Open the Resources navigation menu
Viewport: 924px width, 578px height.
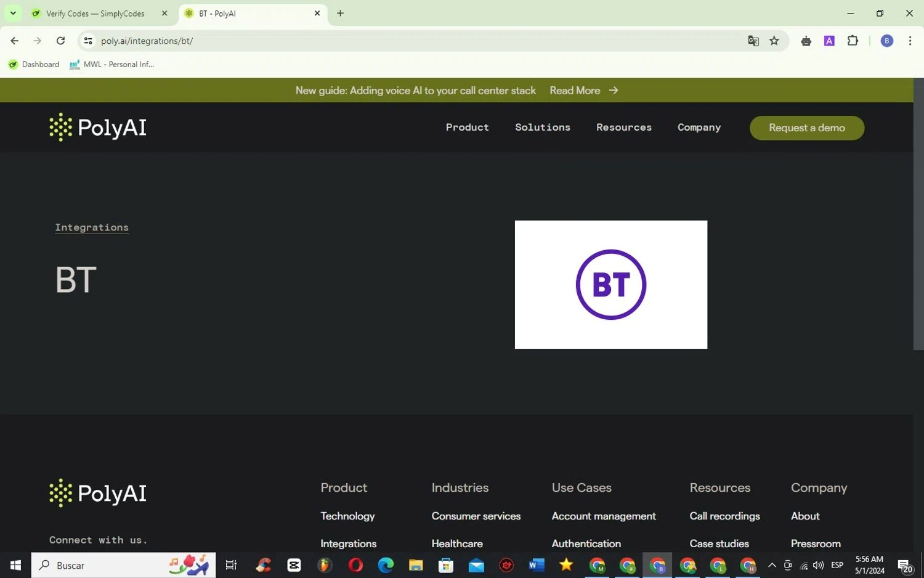(624, 128)
